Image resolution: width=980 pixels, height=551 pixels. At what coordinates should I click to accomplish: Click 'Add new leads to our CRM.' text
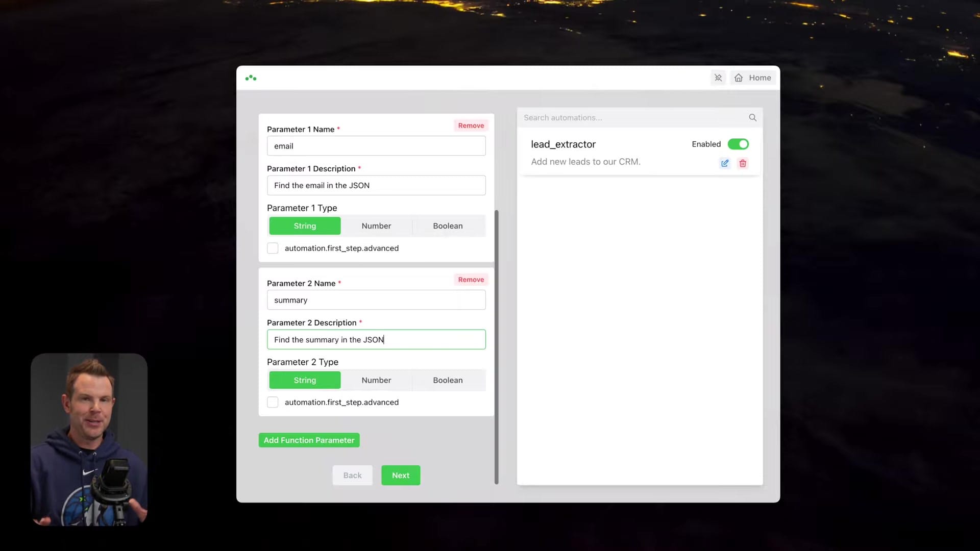(585, 162)
